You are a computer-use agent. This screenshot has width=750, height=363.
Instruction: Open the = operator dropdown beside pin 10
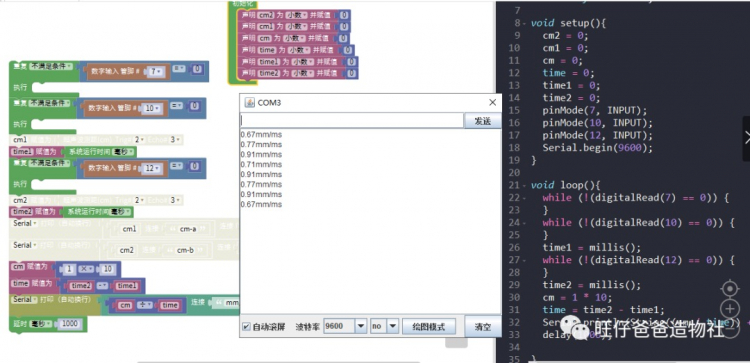point(176,105)
